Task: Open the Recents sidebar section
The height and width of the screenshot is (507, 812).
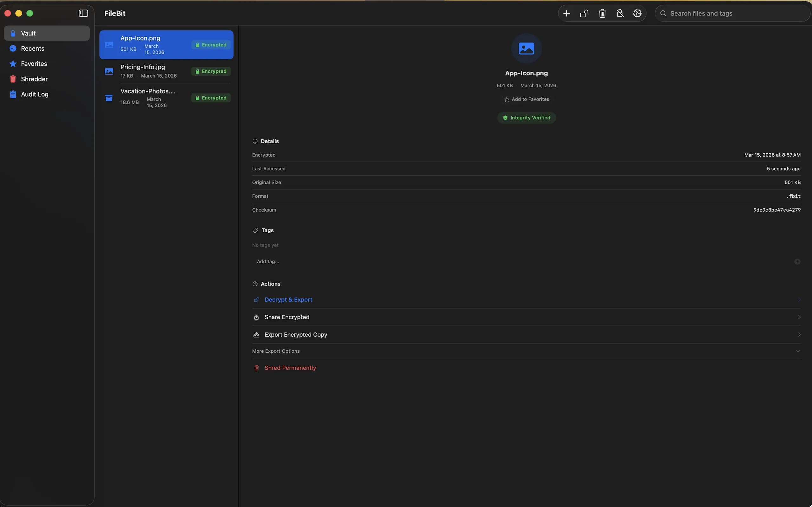Action: click(33, 48)
